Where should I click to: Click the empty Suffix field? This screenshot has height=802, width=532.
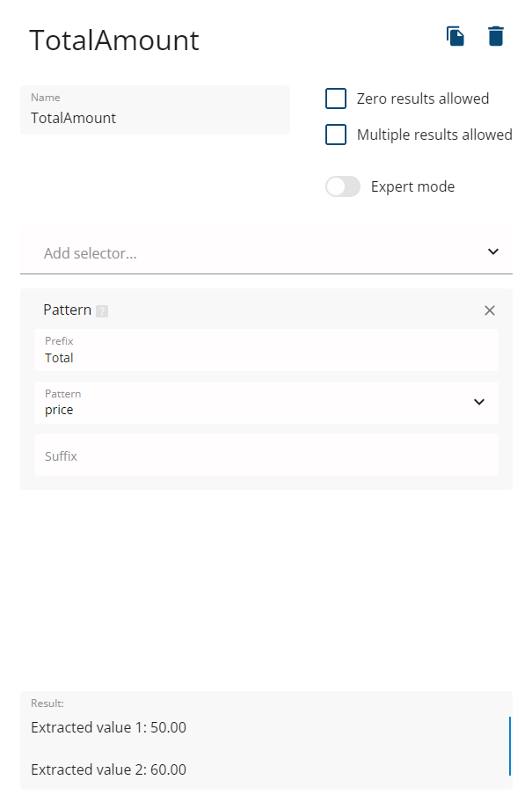[x=266, y=456]
